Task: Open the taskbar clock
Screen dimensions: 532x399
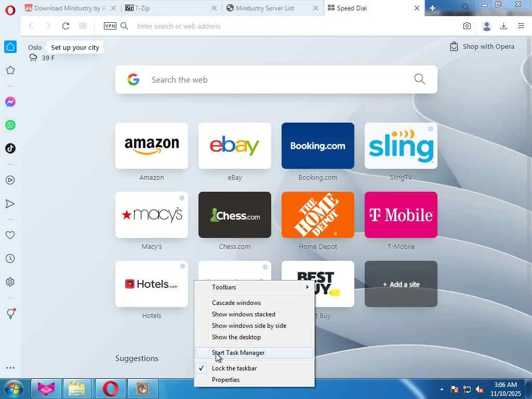Action: pyautogui.click(x=506, y=389)
